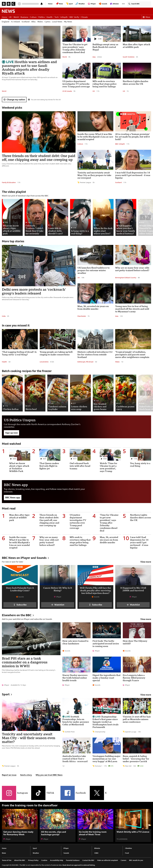
Task: Click the BBC News app button
Action: pyautogui.click(x=13, y=497)
